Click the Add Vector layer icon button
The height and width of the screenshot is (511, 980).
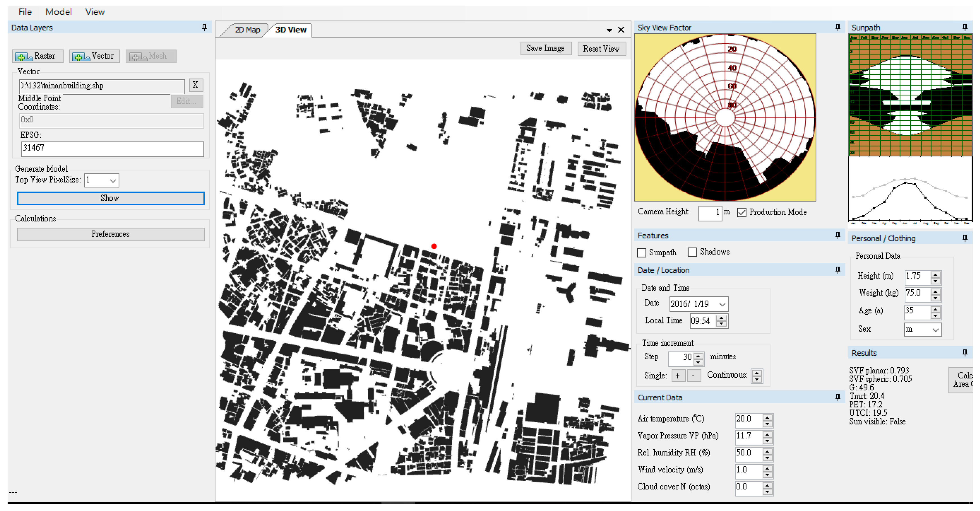click(94, 56)
